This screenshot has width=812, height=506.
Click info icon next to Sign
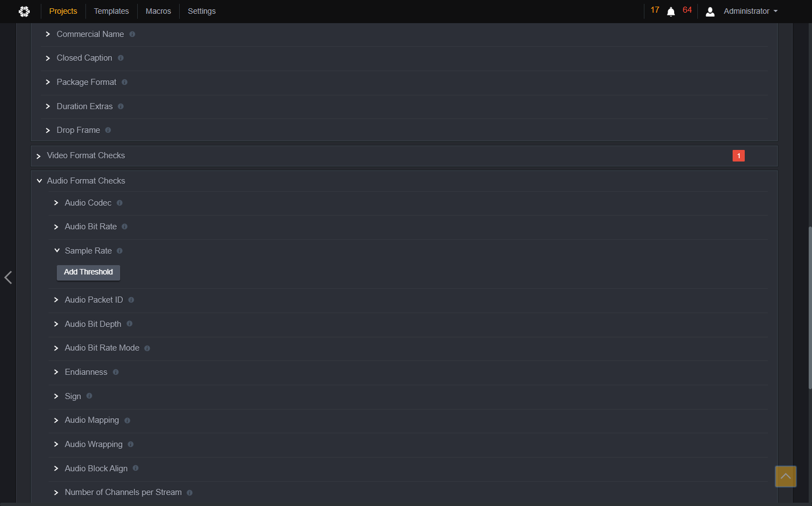(89, 396)
